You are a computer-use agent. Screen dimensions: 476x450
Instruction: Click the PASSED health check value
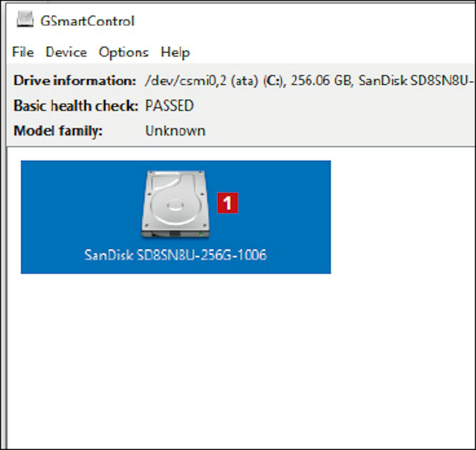(169, 106)
